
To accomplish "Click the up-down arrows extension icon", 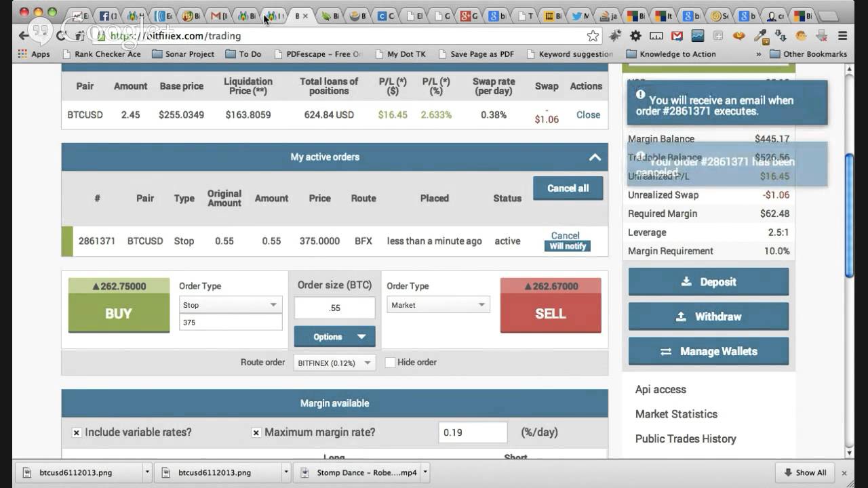I will pyautogui.click(x=781, y=36).
